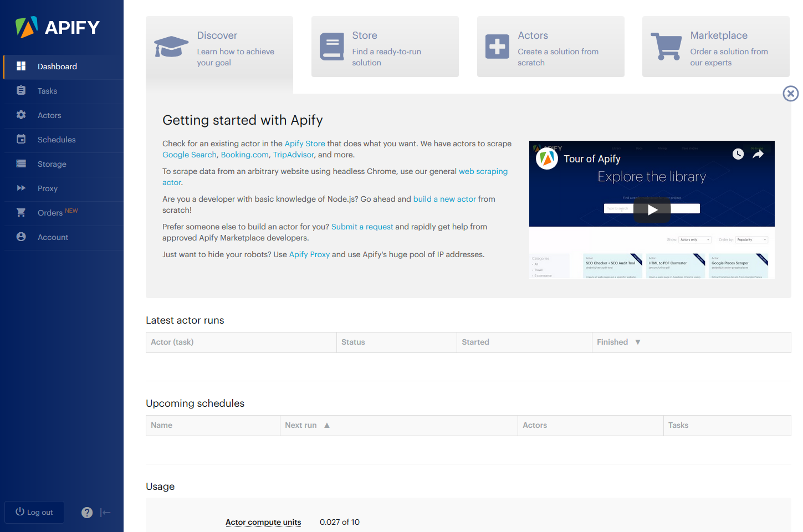Screen dimensions: 803x532
Task: Open the Schedules menu item
Action: [64, 140]
